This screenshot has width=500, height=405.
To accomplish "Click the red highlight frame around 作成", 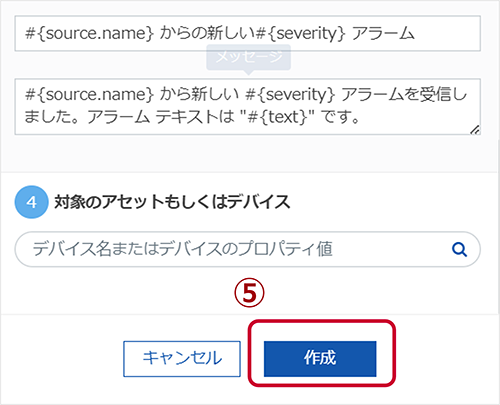I will pos(322,353).
